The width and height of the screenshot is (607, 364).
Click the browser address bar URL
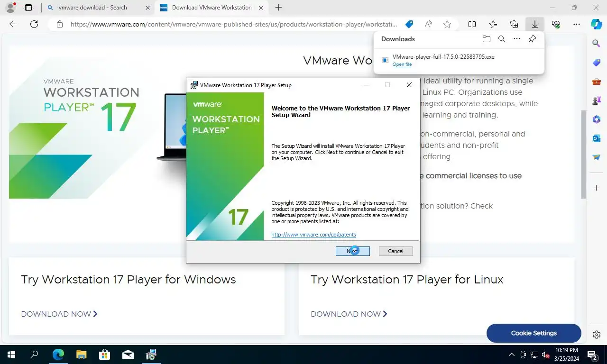point(234,24)
